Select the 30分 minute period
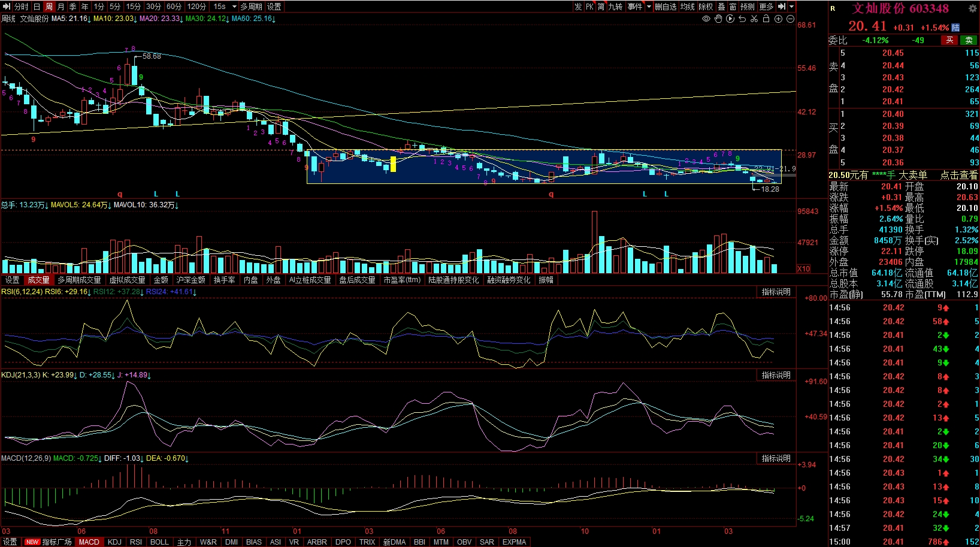 154,7
